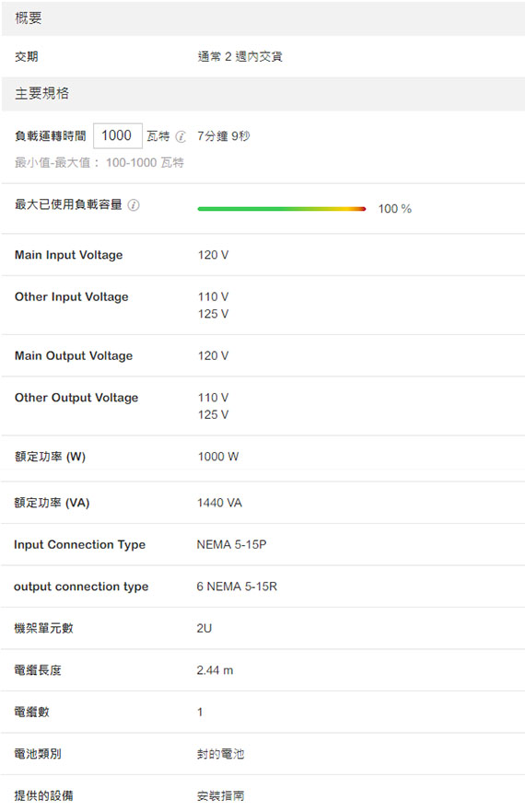Click the 主要規格 section header
Image resolution: width=525 pixels, height=812 pixels.
pyautogui.click(x=263, y=94)
